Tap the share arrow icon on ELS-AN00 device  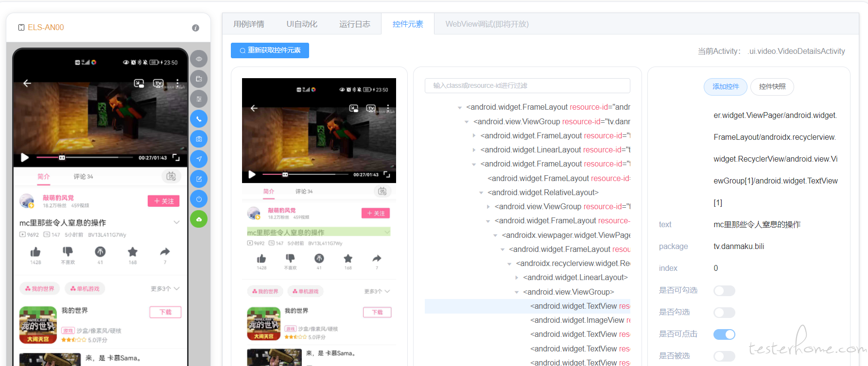pyautogui.click(x=165, y=251)
